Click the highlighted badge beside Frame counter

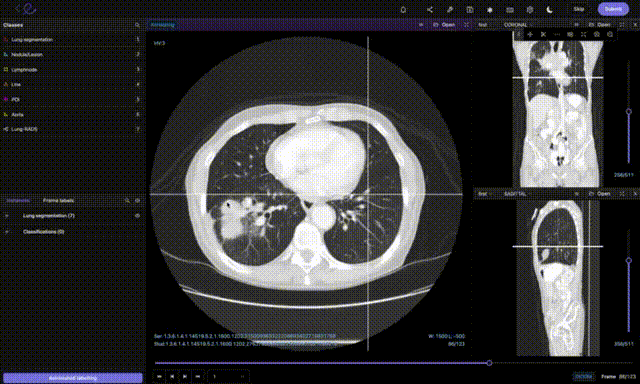tap(583, 376)
